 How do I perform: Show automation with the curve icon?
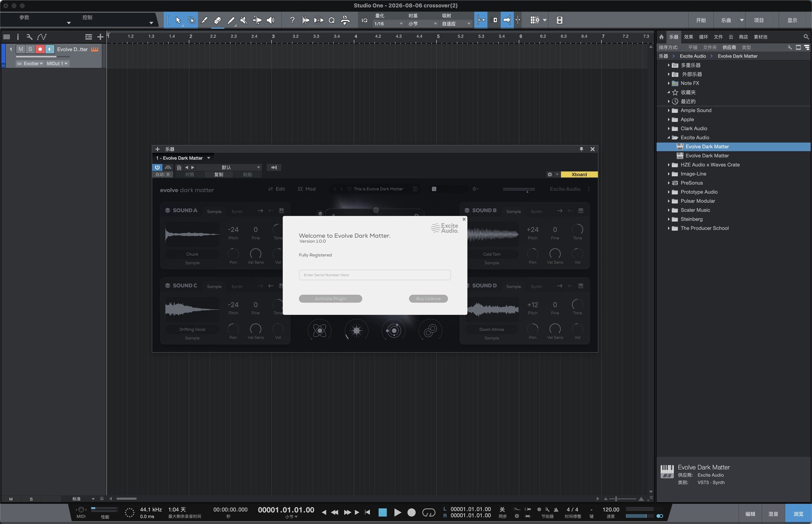[x=42, y=37]
